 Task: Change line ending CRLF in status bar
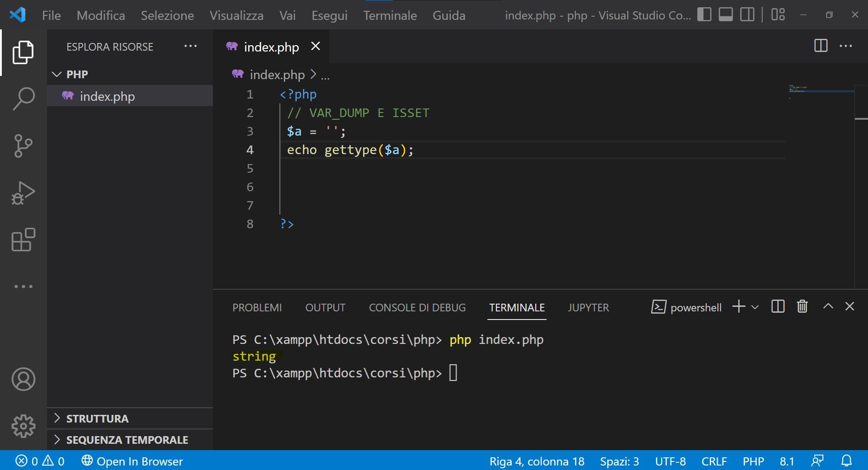714,461
